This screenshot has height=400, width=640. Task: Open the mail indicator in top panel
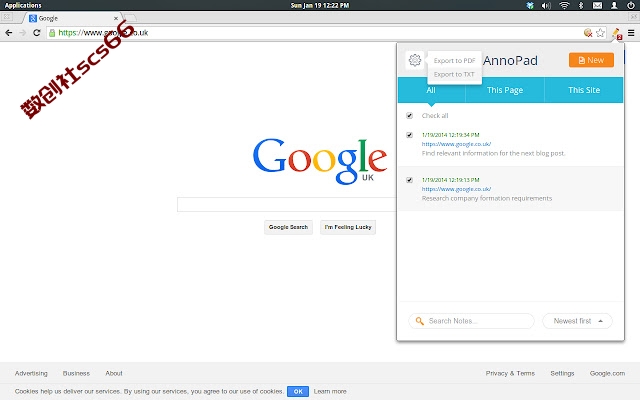pyautogui.click(x=597, y=5)
